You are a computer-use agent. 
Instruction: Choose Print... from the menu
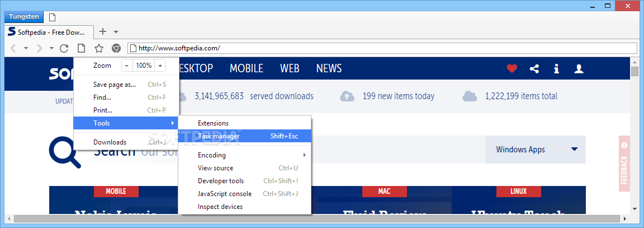[x=126, y=110]
